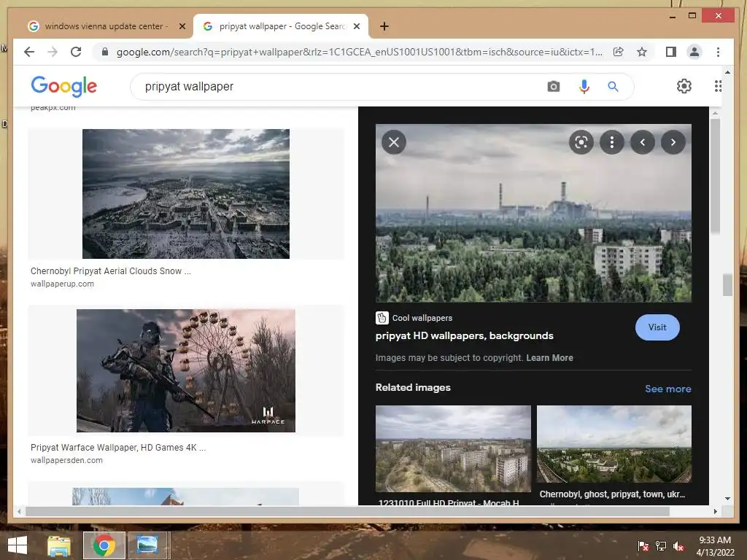This screenshot has height=560, width=747.
Task: Click the address bar URL
Action: click(x=359, y=52)
